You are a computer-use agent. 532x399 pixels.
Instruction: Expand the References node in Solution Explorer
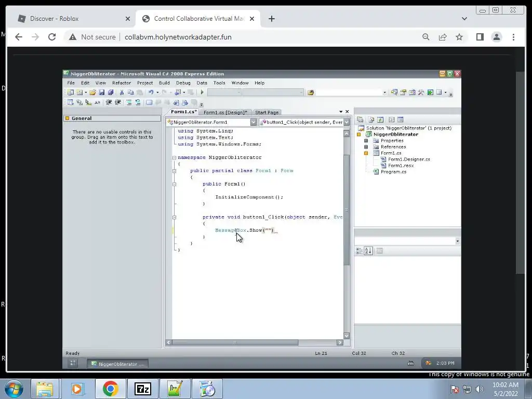(366, 147)
